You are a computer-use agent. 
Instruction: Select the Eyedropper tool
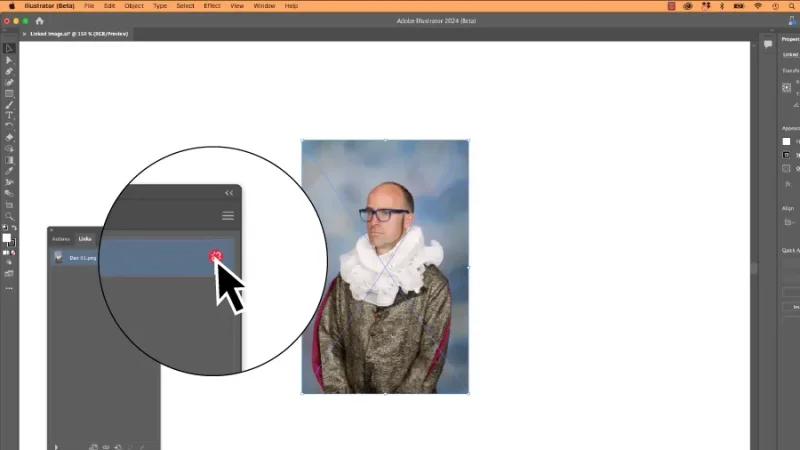click(9, 170)
